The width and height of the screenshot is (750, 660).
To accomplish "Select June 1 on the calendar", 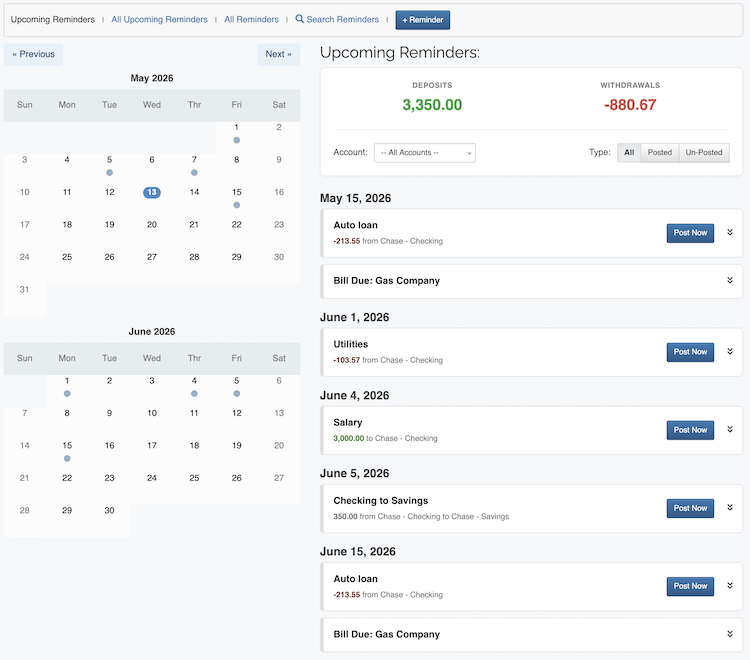I will point(67,381).
